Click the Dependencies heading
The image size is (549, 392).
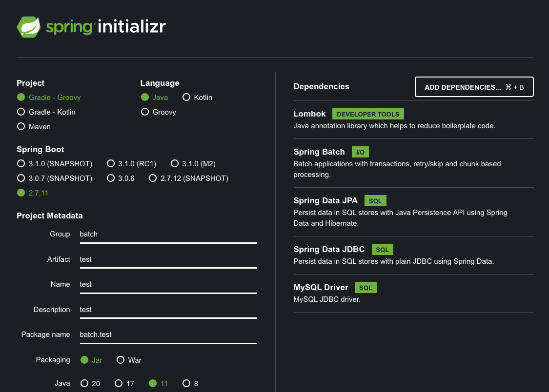322,86
